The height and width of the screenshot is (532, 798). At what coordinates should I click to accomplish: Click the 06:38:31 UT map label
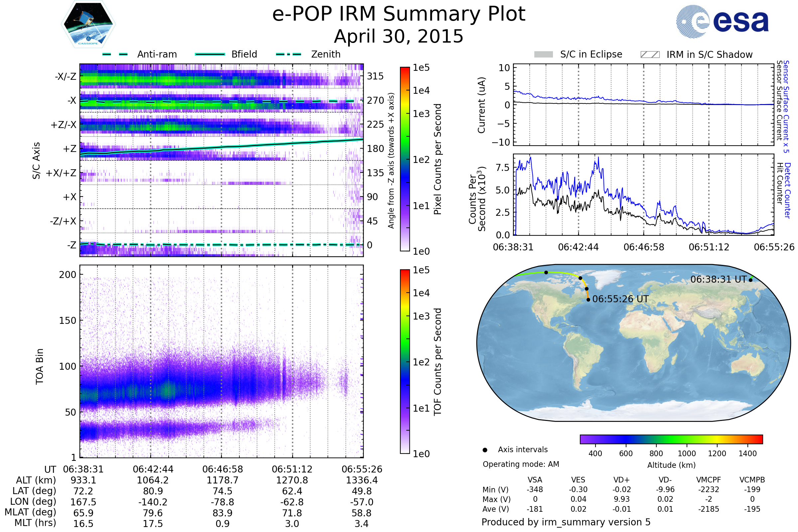tap(718, 280)
